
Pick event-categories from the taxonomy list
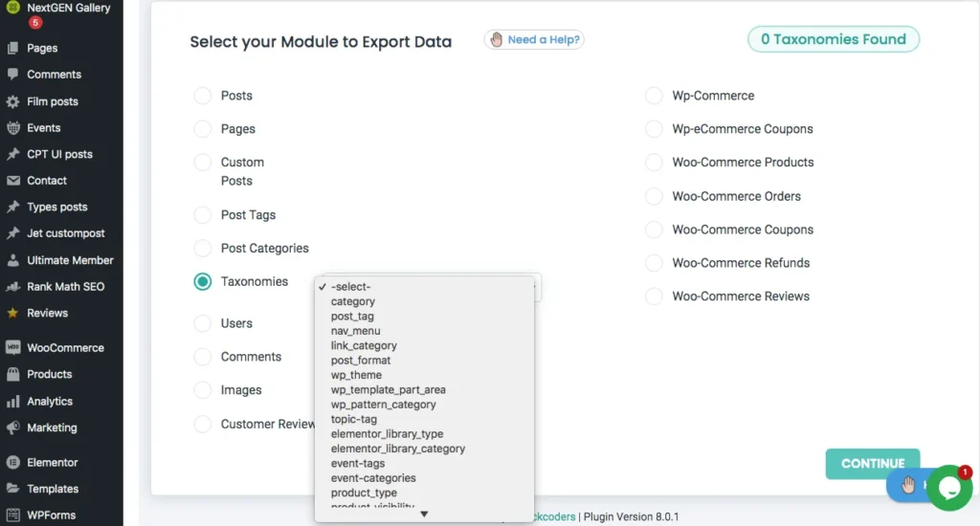click(x=373, y=478)
